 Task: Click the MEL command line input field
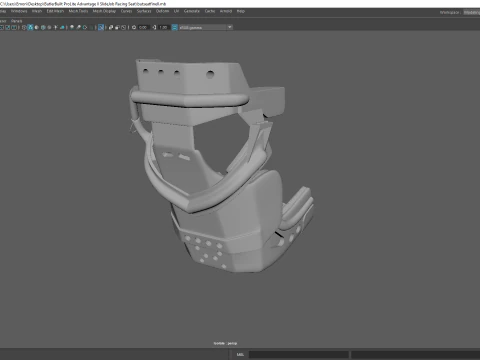click(x=299, y=354)
